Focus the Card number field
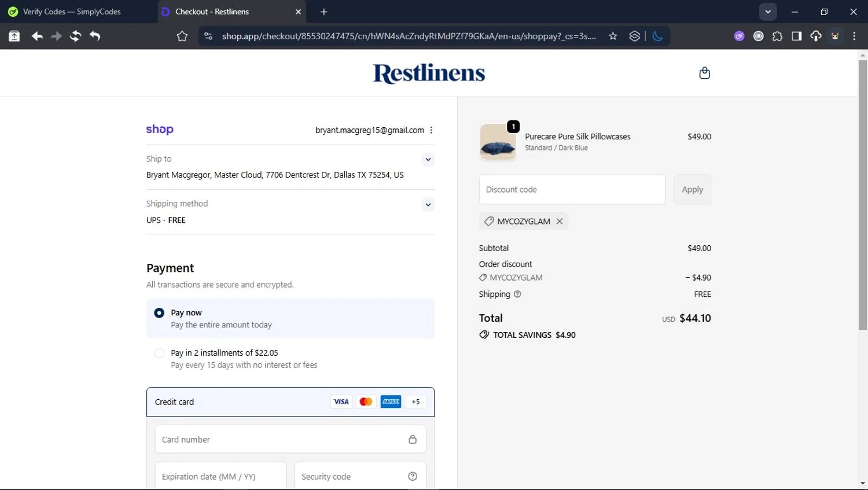This screenshot has height=490, width=868. click(290, 439)
